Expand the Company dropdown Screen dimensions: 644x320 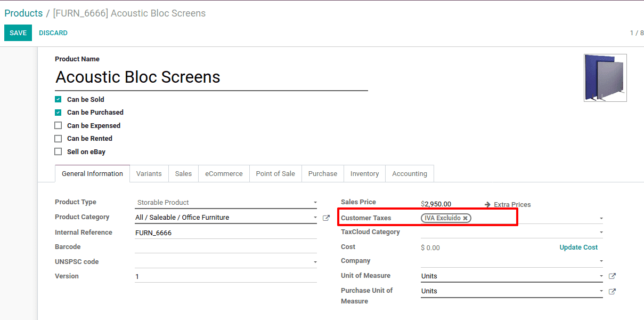[601, 261]
